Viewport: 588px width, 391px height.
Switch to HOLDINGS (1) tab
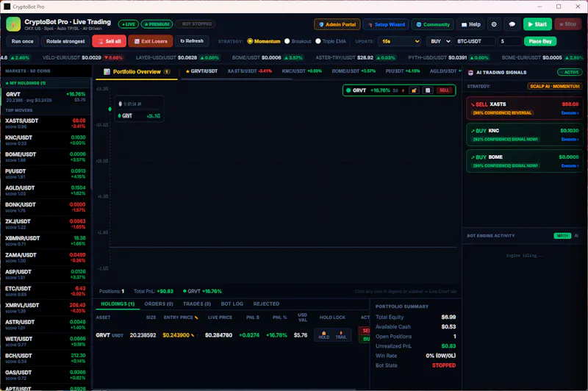(x=118, y=304)
